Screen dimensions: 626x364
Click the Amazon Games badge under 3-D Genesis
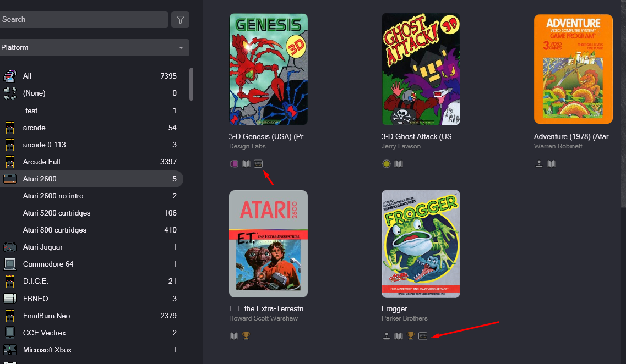point(258,163)
